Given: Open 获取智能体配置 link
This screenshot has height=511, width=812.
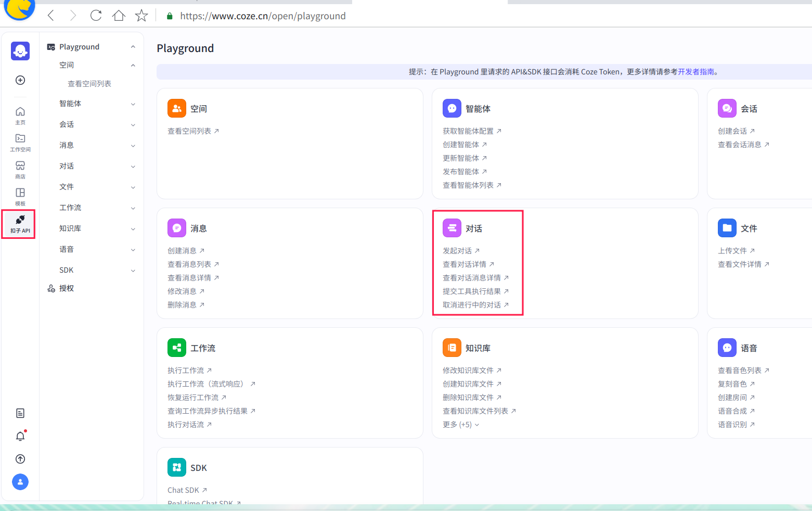Looking at the screenshot, I should tap(472, 131).
